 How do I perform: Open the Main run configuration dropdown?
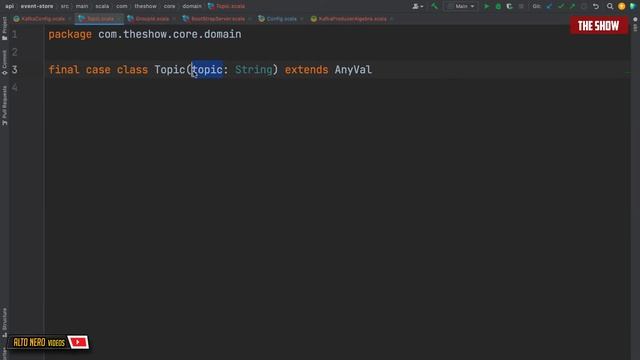click(x=461, y=6)
